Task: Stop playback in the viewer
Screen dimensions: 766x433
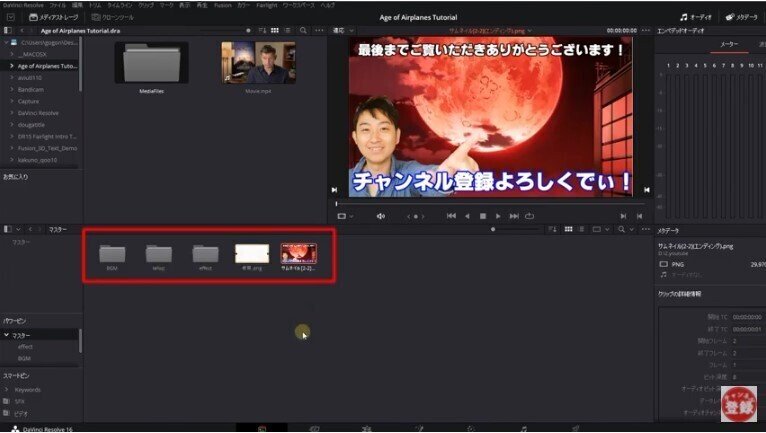Action: [483, 216]
